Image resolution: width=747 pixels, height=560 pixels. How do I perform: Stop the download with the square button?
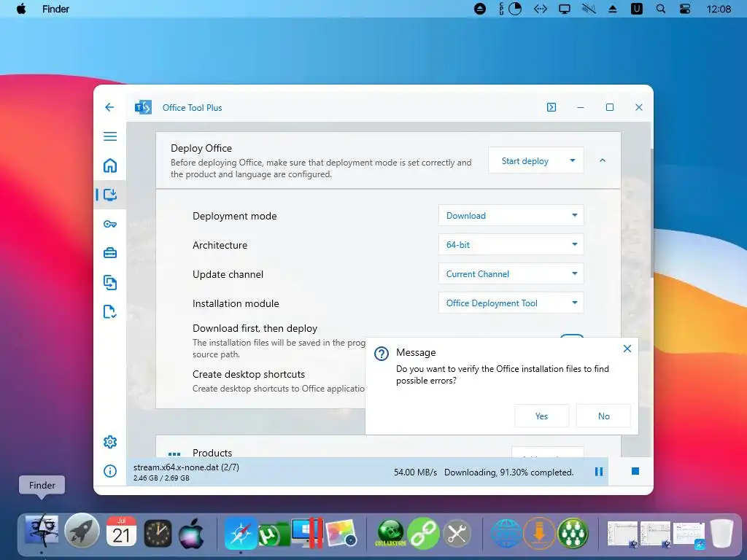click(x=635, y=471)
